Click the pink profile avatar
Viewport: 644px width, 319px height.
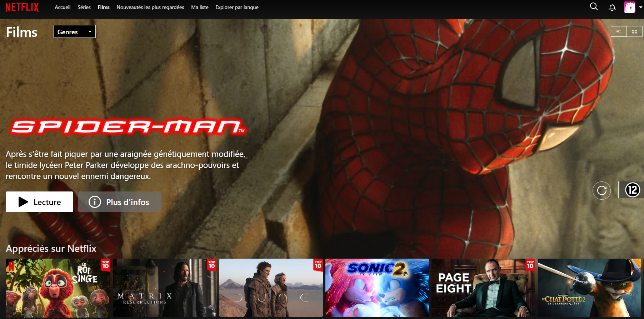pos(630,7)
